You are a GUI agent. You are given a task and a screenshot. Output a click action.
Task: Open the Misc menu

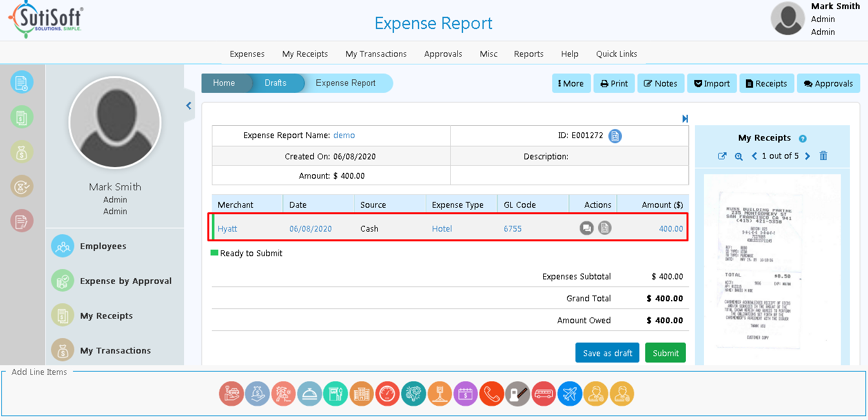coord(489,54)
